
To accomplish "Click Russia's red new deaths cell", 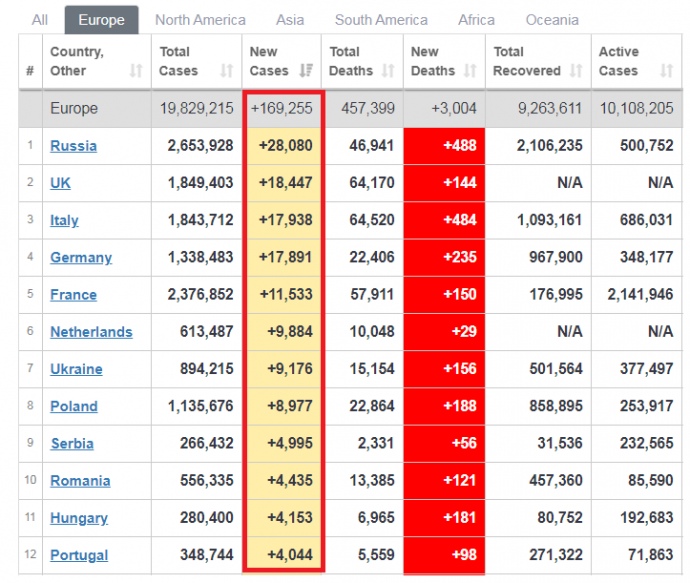I will [x=444, y=146].
